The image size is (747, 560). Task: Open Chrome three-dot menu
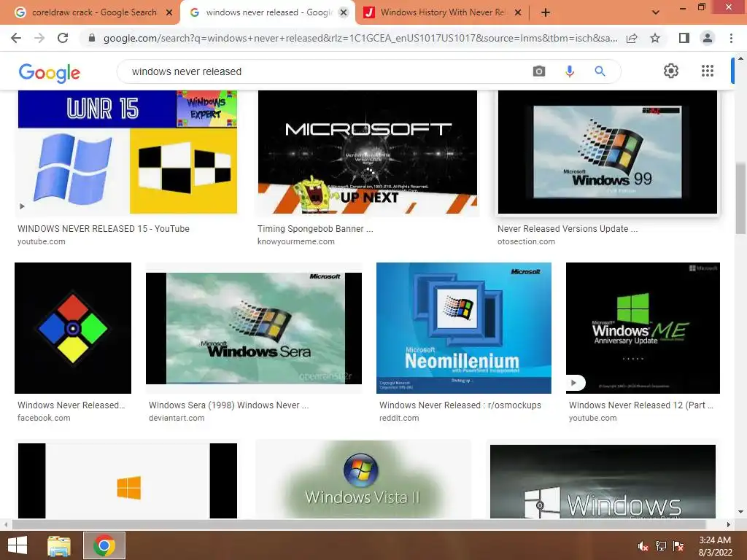coord(731,38)
